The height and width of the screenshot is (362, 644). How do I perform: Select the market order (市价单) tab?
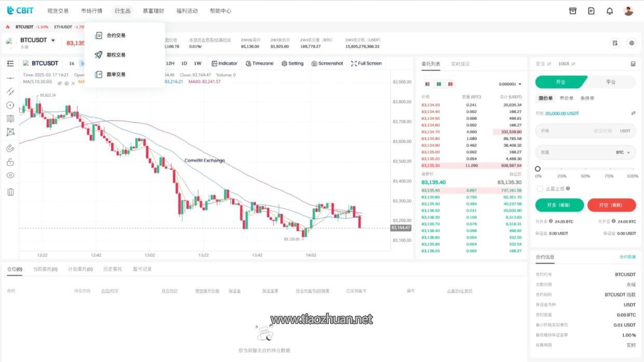pyautogui.click(x=567, y=98)
